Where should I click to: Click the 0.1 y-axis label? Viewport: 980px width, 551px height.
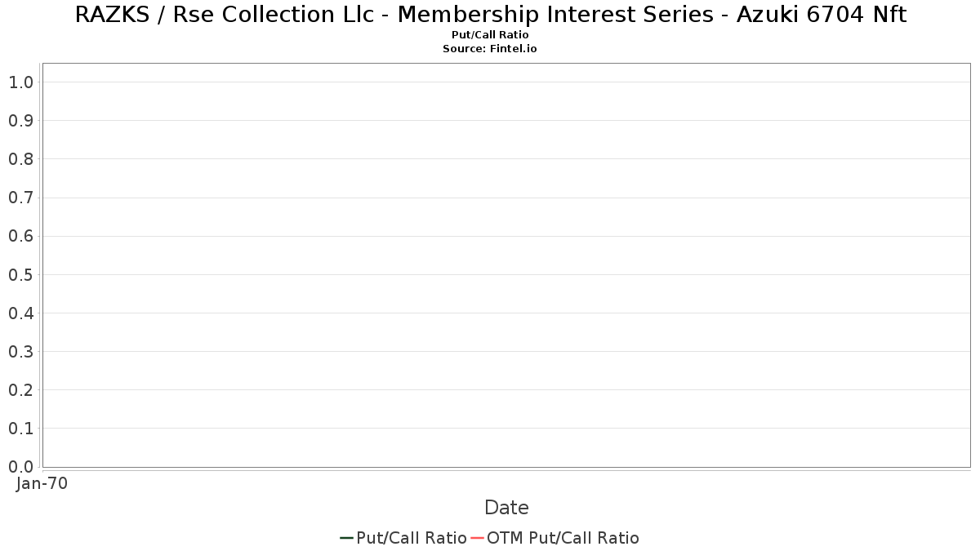click(x=20, y=429)
